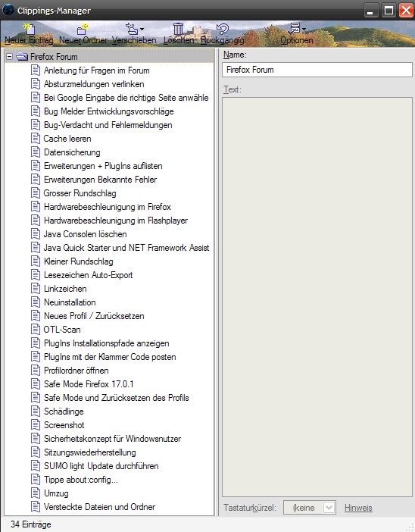Select 'Erweiterungen Bekannte Fehler' entry
The height and width of the screenshot is (532, 415).
tap(101, 180)
